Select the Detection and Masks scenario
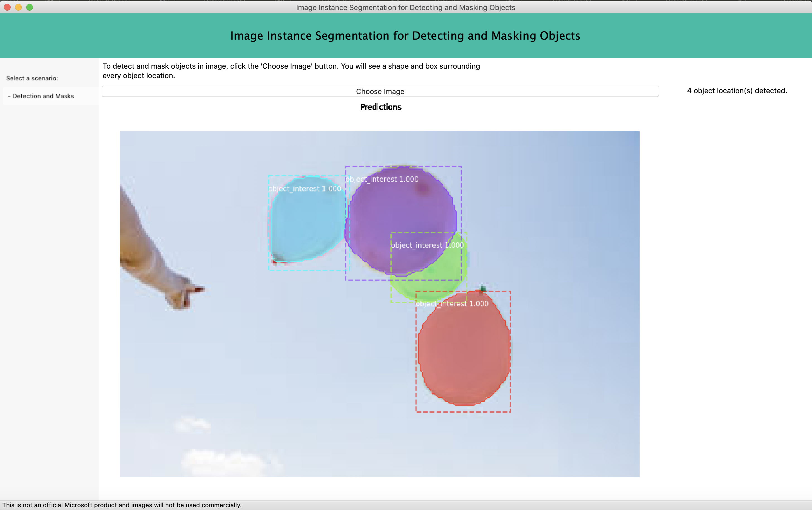Screen dimensions: 812x510 pos(43,96)
